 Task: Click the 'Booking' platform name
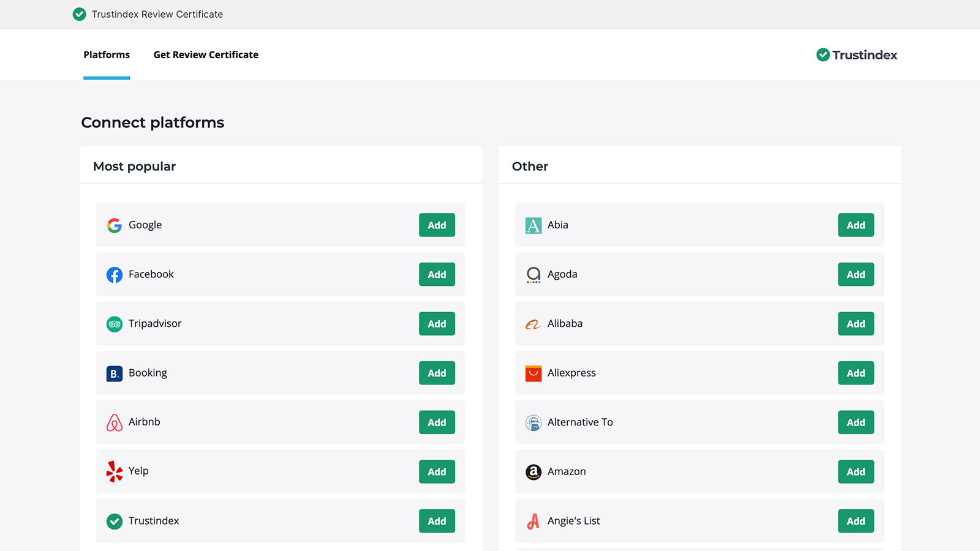pyautogui.click(x=148, y=373)
